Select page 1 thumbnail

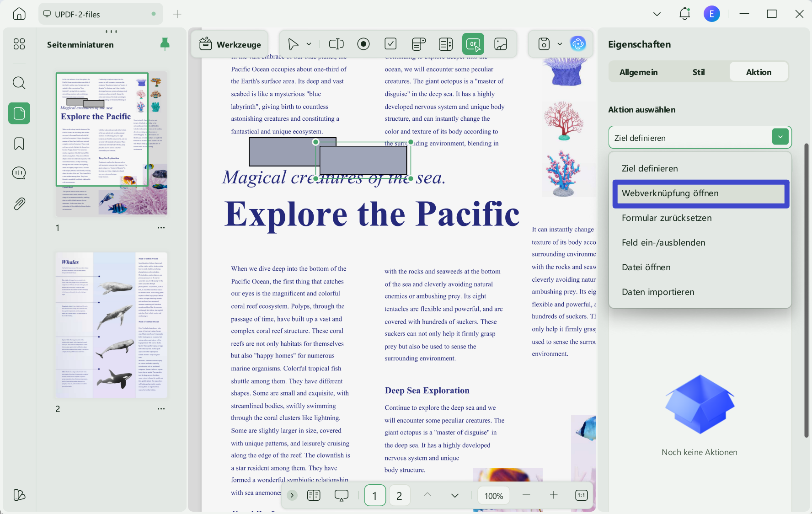pos(112,144)
